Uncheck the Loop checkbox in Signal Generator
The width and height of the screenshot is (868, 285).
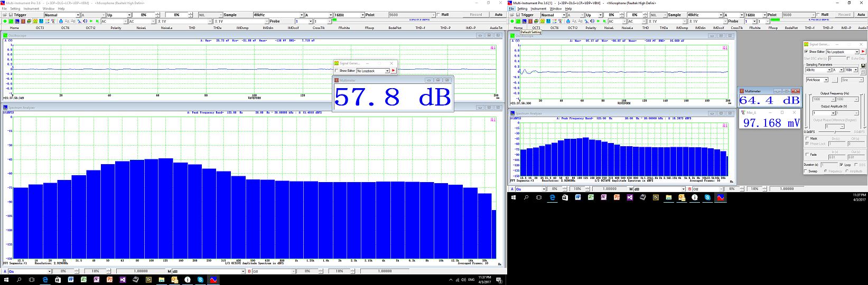841,165
